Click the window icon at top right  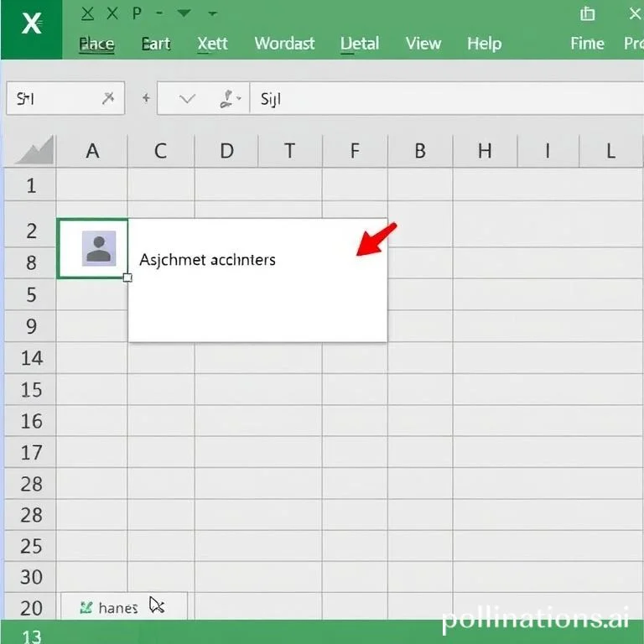click(588, 13)
